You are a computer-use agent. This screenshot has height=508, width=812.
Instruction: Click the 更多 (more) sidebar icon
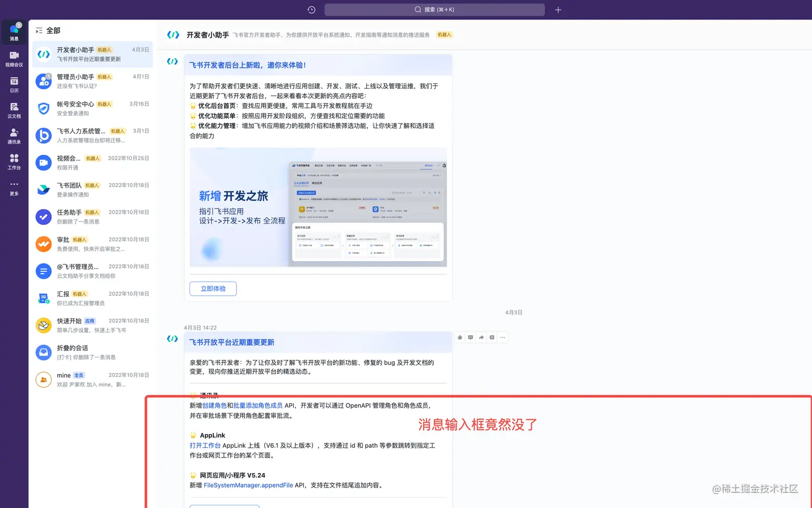point(14,188)
